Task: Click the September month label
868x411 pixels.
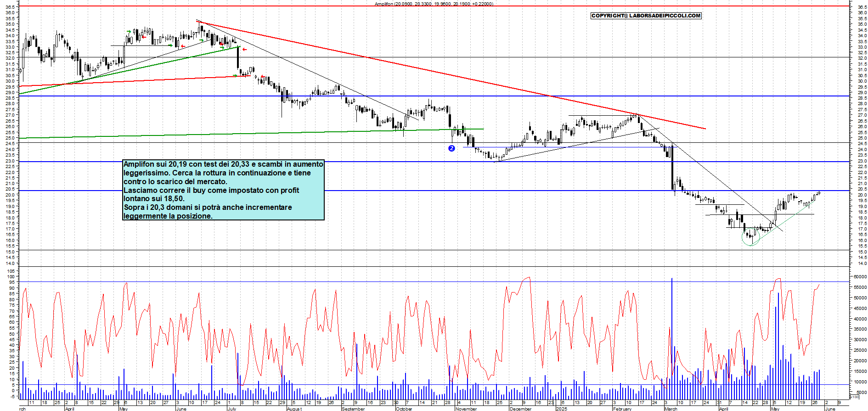Action: [x=353, y=409]
